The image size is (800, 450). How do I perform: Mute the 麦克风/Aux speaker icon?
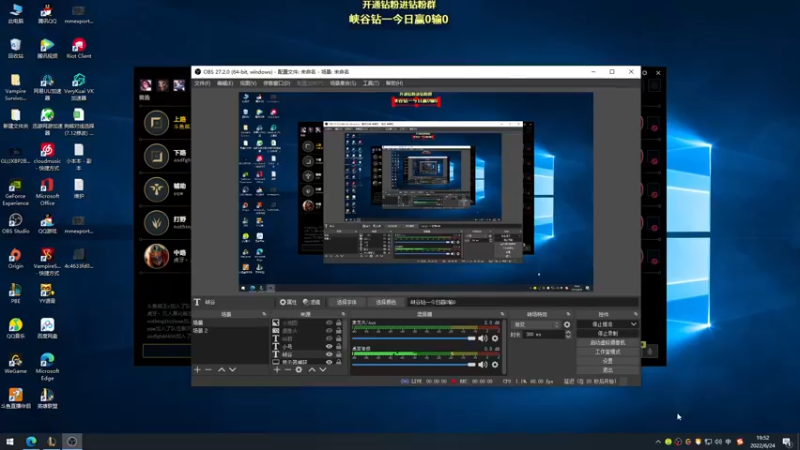click(483, 338)
